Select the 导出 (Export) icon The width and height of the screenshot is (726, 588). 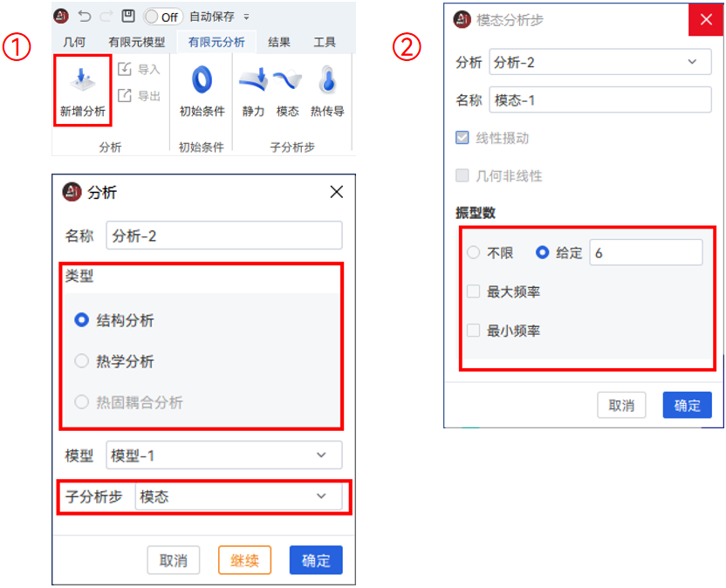[140, 94]
